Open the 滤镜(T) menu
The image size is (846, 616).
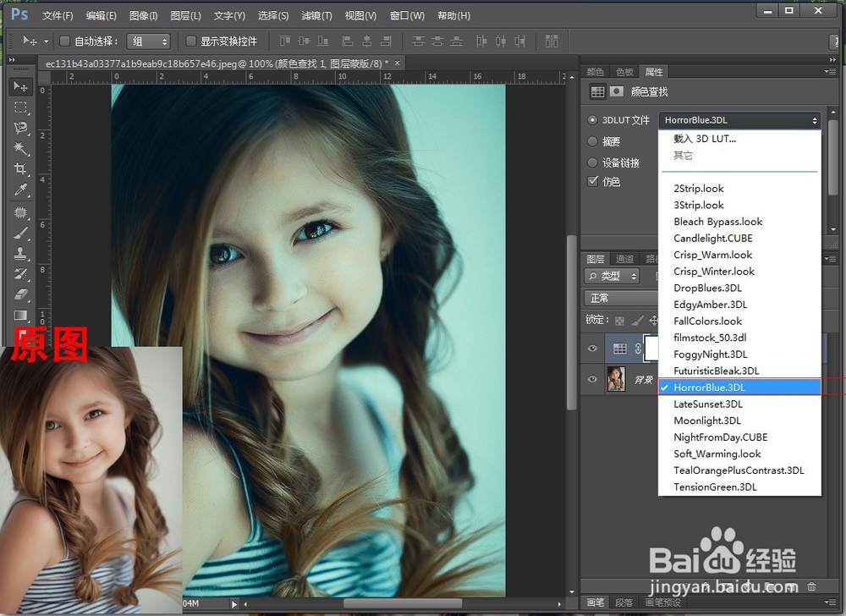tap(316, 15)
